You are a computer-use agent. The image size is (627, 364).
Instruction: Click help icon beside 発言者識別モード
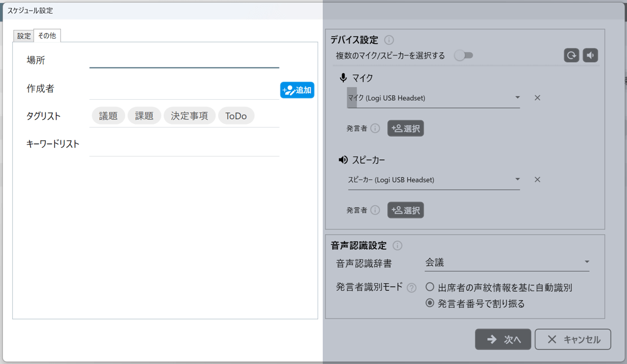[411, 288]
